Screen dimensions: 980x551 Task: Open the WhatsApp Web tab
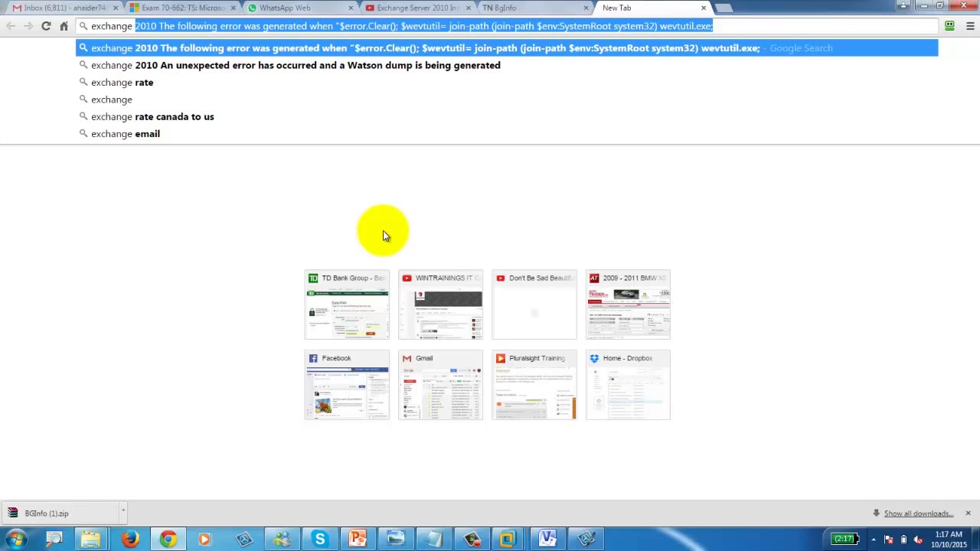click(x=299, y=8)
